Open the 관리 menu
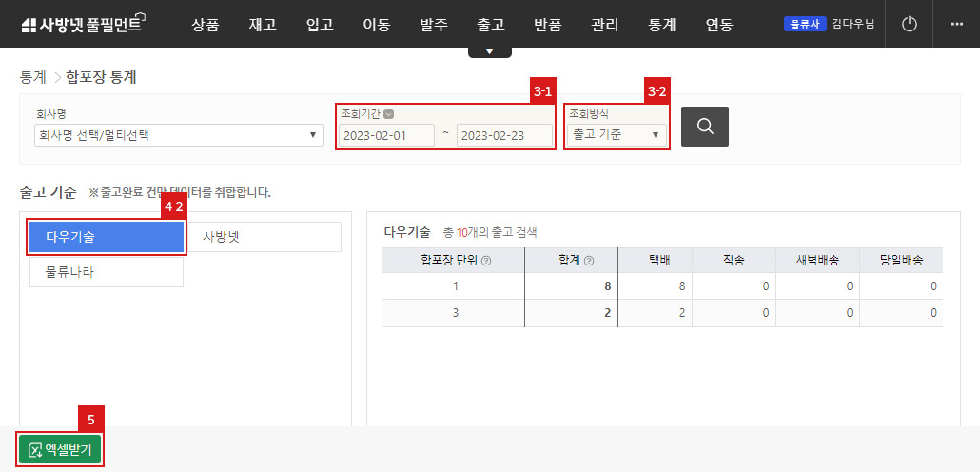 click(604, 25)
